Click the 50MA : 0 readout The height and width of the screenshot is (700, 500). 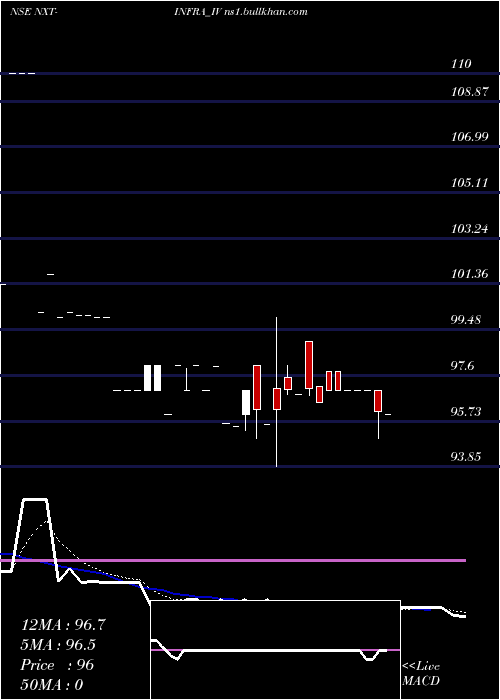click(x=52, y=685)
